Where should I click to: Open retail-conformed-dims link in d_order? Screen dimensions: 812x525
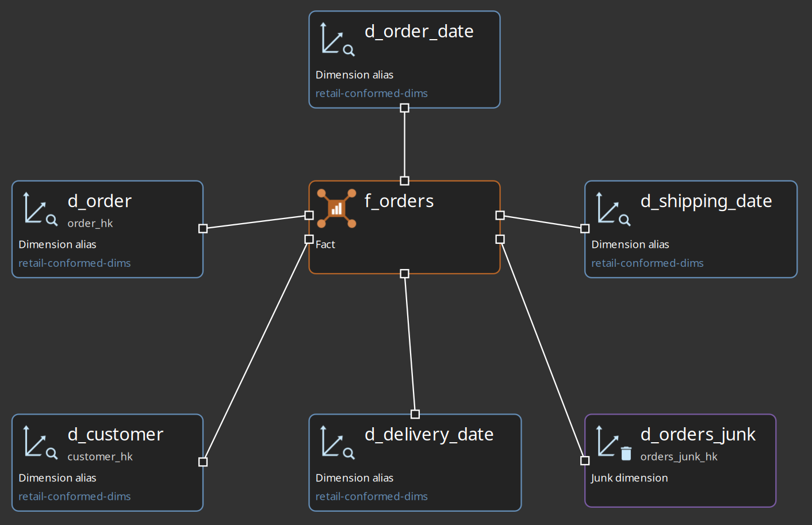tap(74, 263)
